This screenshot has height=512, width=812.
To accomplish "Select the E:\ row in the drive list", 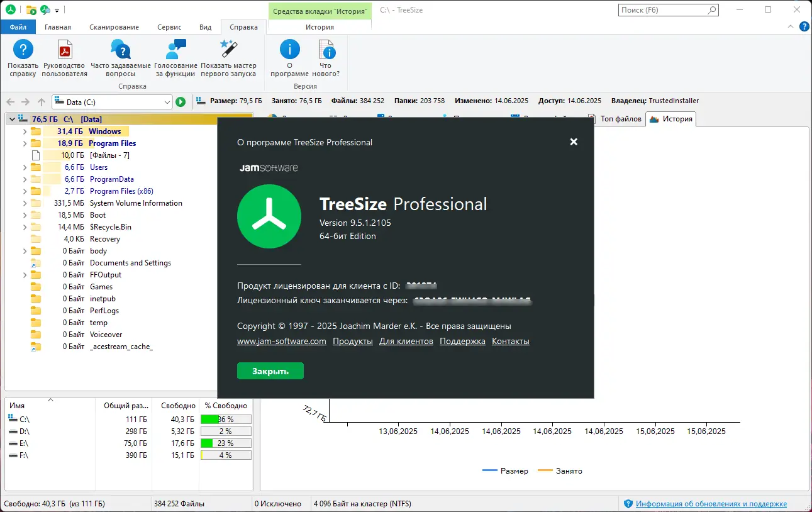I will tap(129, 443).
